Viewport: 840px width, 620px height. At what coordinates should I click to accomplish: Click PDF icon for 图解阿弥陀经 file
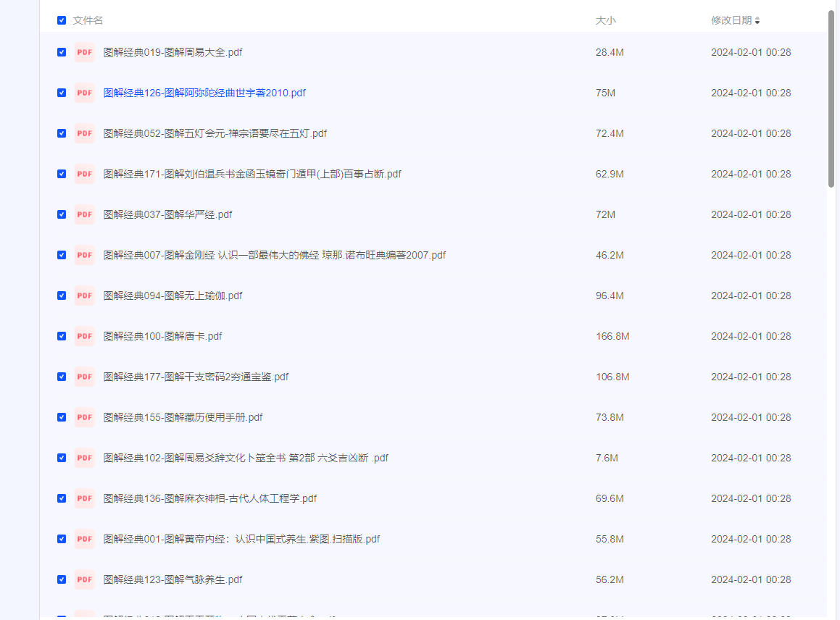(x=85, y=93)
